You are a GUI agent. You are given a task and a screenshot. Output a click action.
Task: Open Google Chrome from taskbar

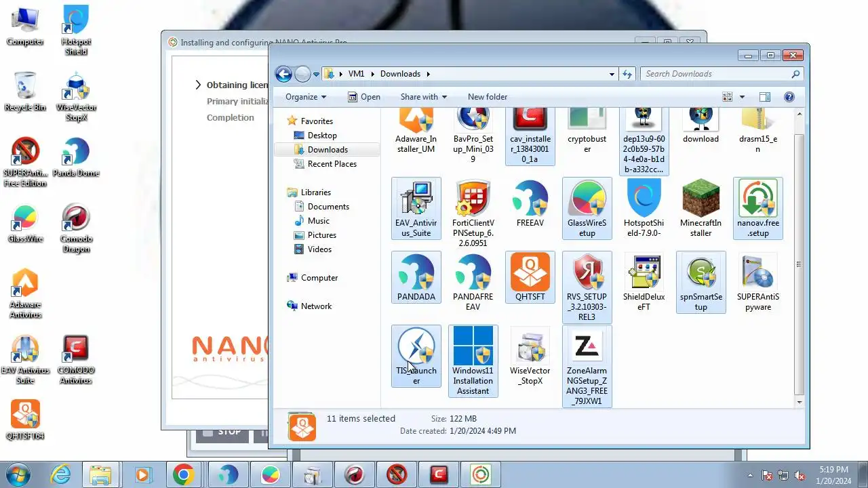click(x=183, y=474)
